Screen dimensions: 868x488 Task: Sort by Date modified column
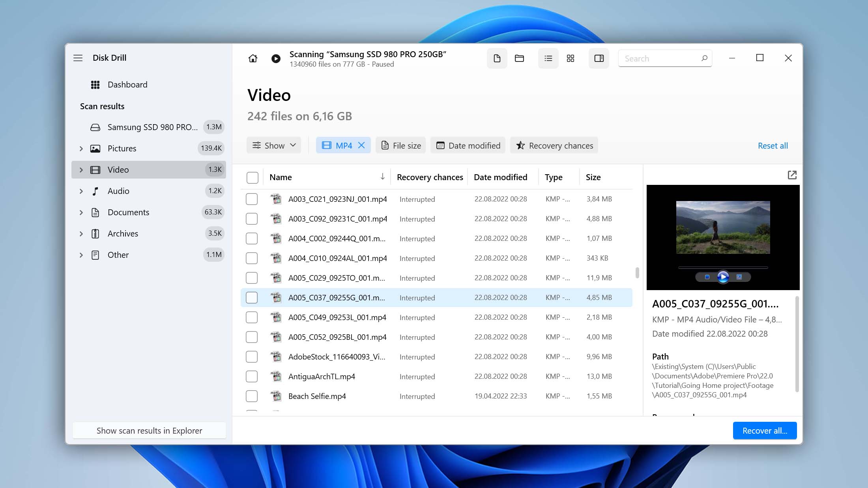click(500, 177)
